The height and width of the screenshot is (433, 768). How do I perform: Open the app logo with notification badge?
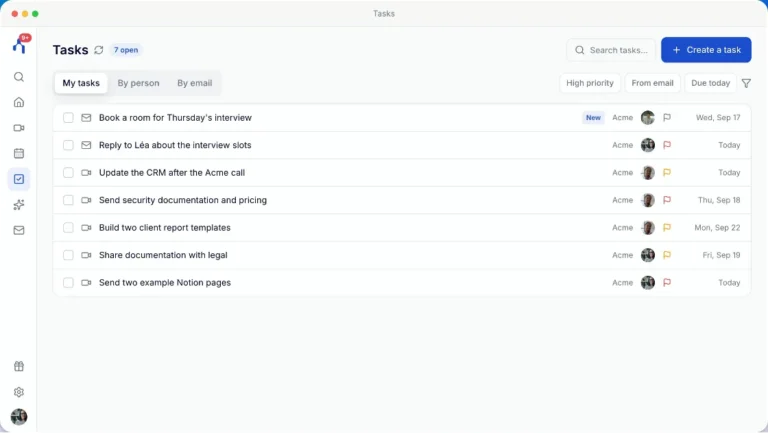[x=21, y=45]
